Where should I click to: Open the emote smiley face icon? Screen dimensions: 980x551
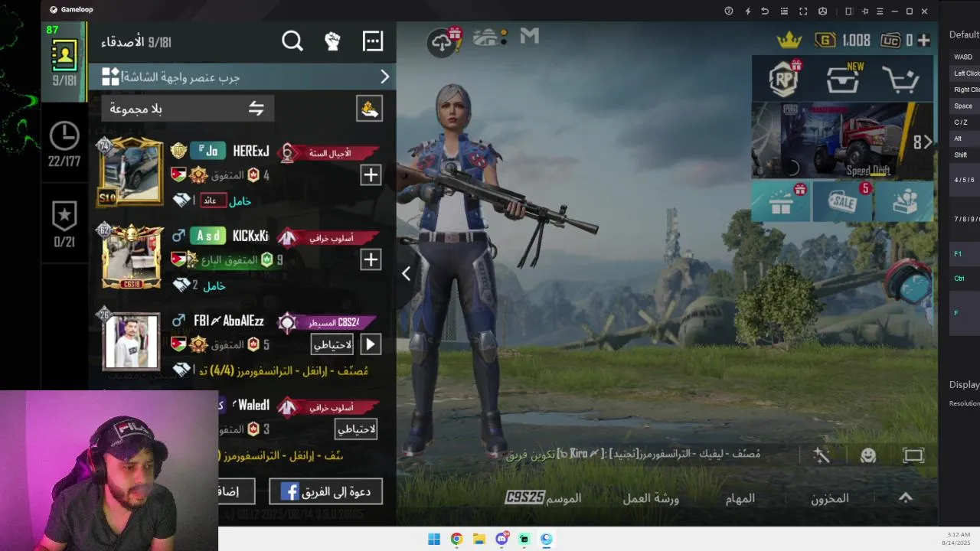pyautogui.click(x=868, y=455)
